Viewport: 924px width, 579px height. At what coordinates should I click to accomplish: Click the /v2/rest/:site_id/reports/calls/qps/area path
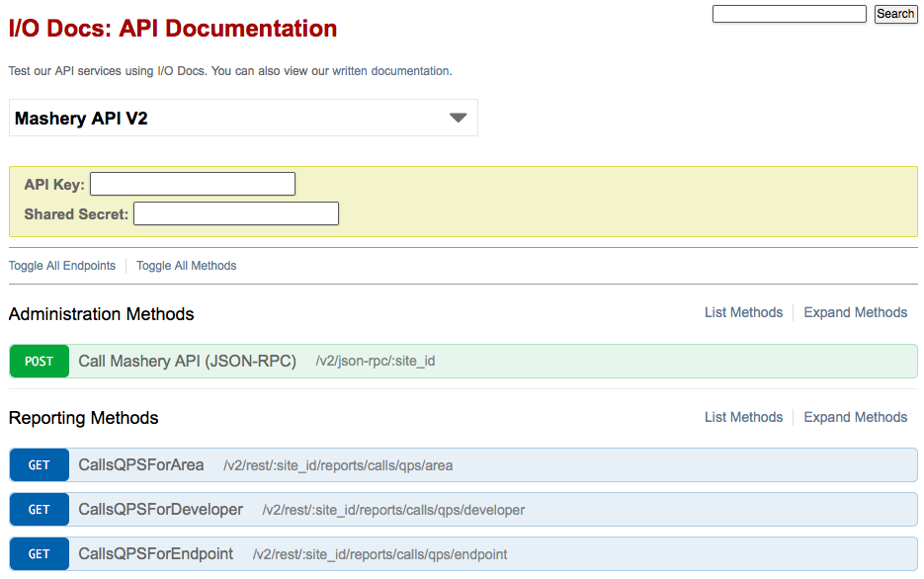(x=338, y=465)
